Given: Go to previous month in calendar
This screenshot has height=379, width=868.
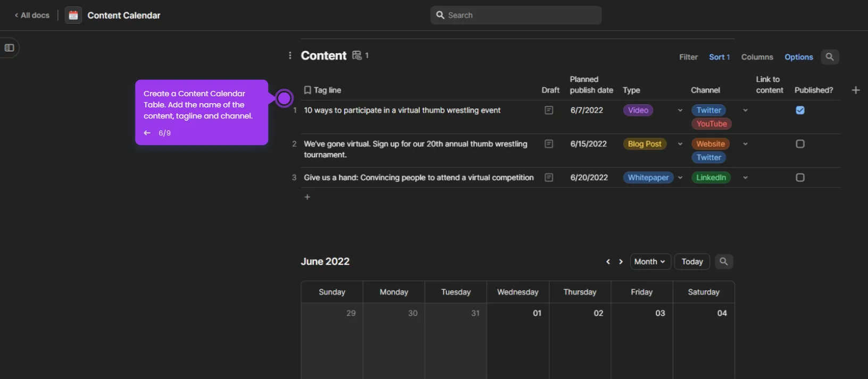Looking at the screenshot, I should click(608, 262).
